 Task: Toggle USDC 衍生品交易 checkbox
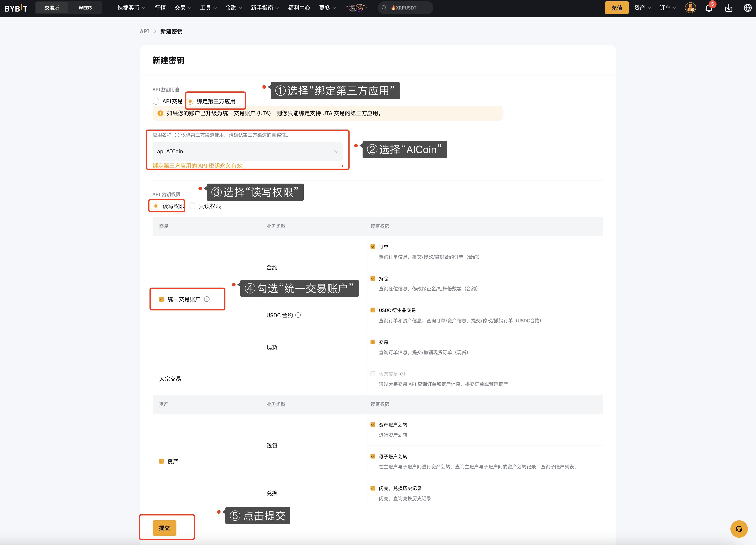(x=373, y=310)
